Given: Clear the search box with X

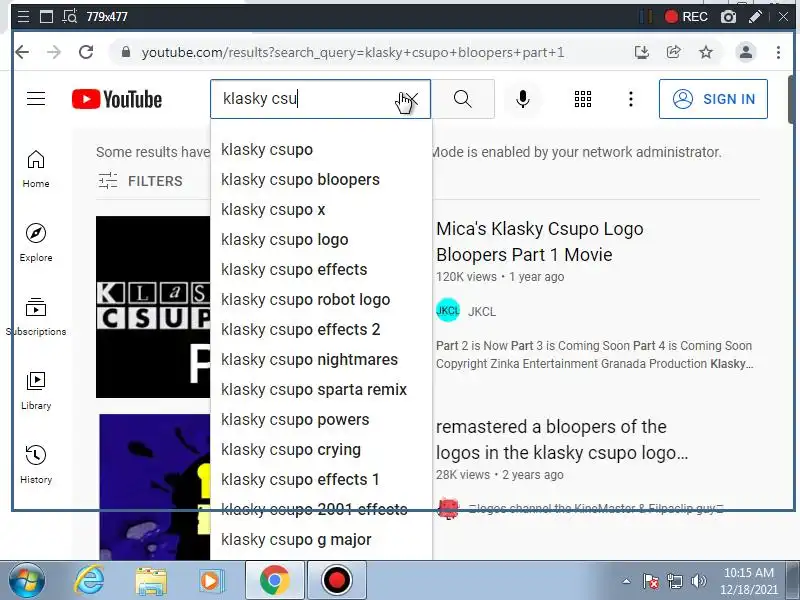Looking at the screenshot, I should click(x=411, y=98).
